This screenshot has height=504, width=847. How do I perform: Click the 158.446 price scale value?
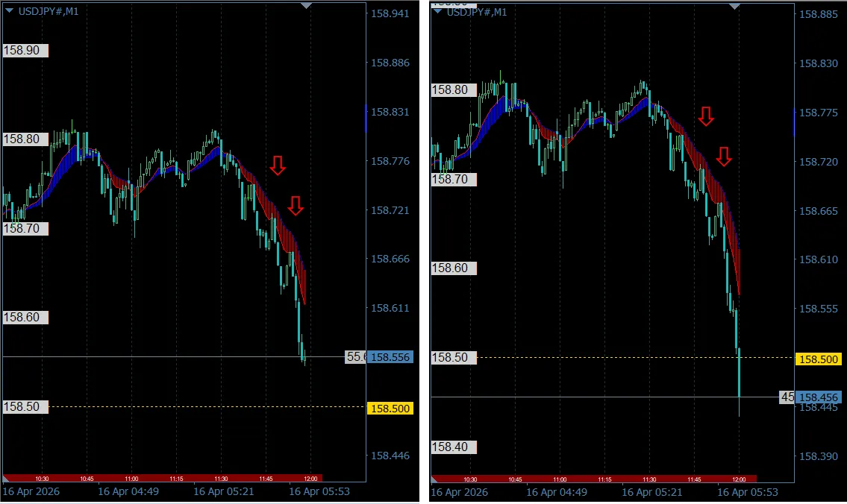pyautogui.click(x=390, y=456)
